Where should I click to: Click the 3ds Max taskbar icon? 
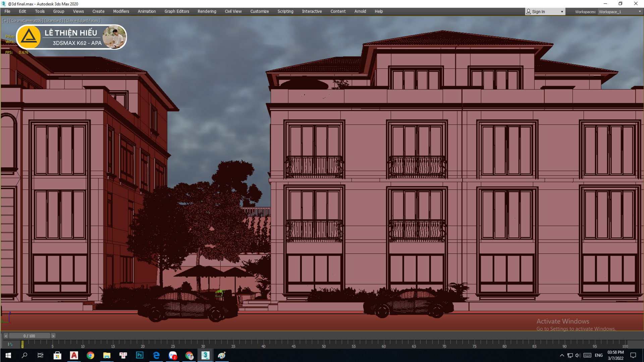click(205, 355)
